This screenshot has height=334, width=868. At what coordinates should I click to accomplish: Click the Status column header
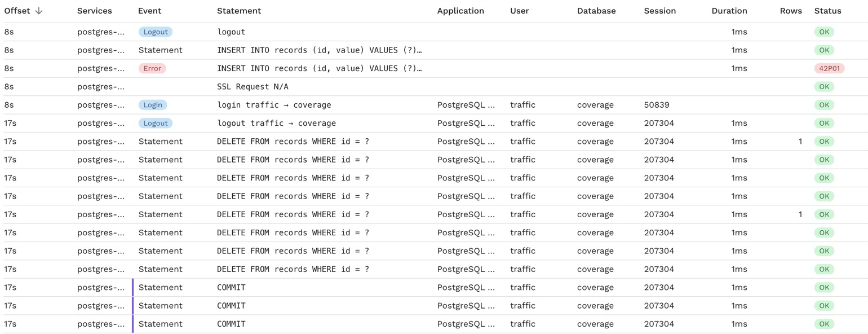click(827, 11)
